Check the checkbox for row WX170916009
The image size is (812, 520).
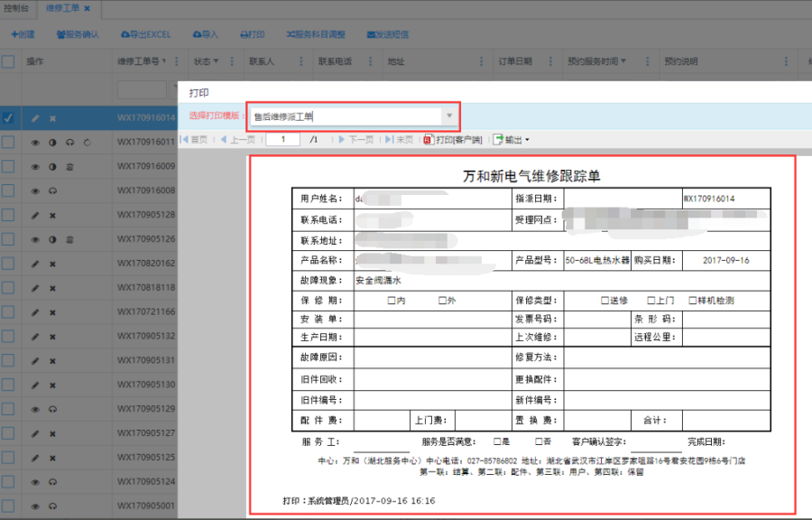[x=8, y=167]
